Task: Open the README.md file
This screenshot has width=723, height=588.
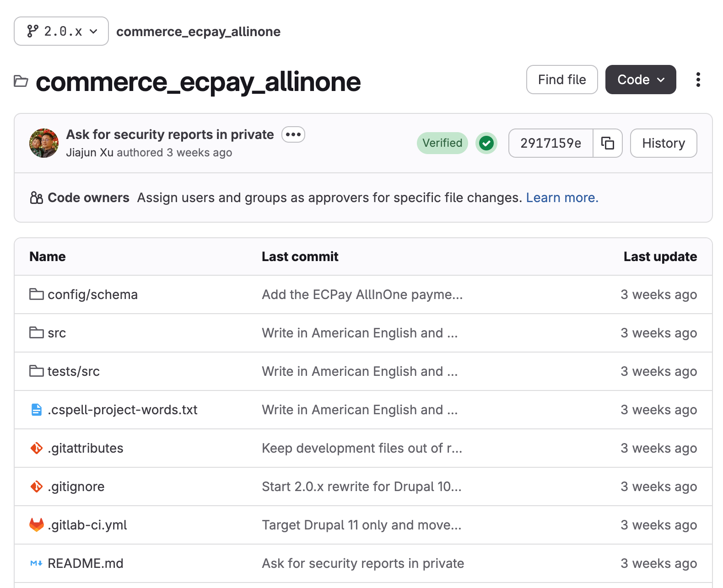Action: click(86, 563)
